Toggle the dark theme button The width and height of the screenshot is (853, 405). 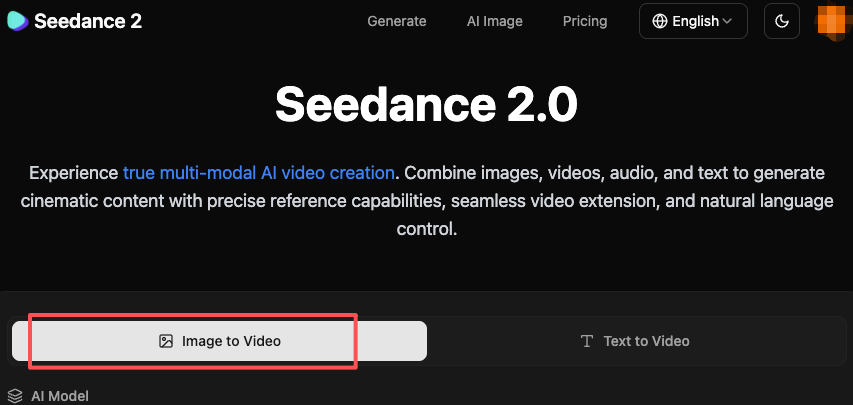[781, 21]
